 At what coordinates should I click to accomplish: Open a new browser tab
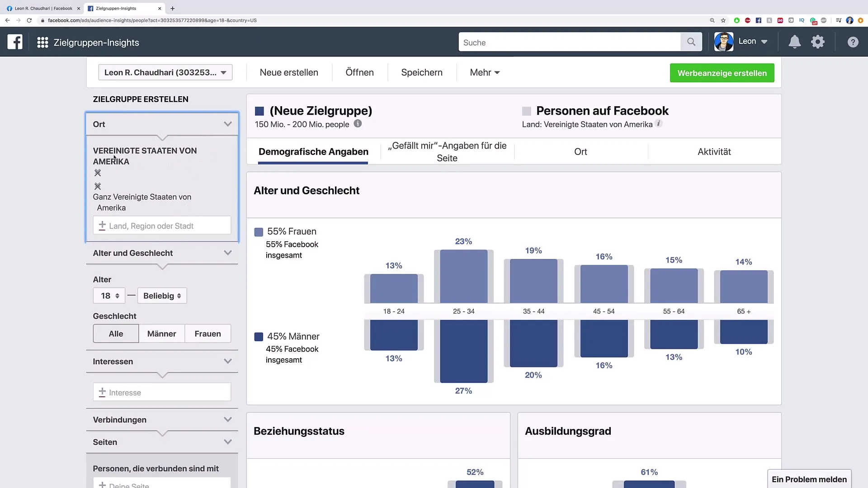[x=172, y=8]
